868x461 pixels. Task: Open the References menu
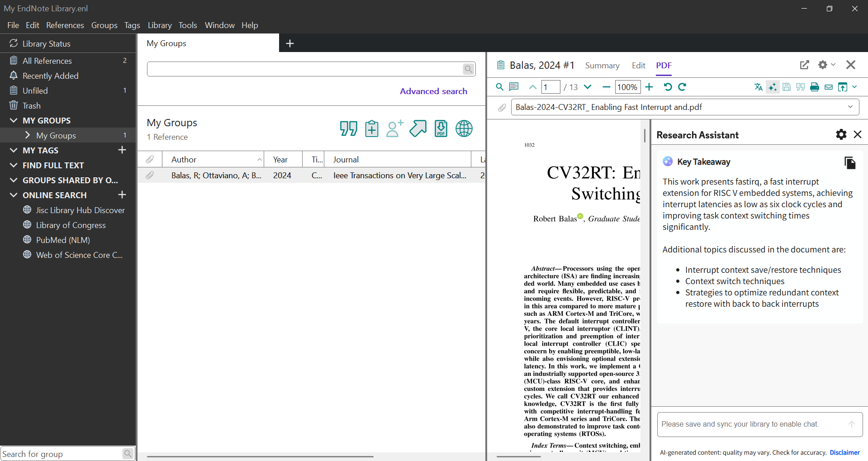point(65,25)
